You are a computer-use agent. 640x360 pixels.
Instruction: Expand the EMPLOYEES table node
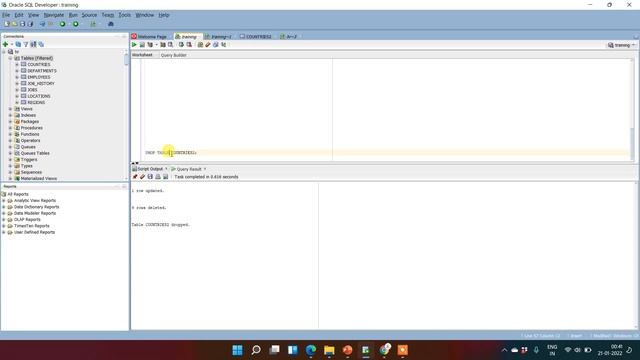pyautogui.click(x=17, y=77)
